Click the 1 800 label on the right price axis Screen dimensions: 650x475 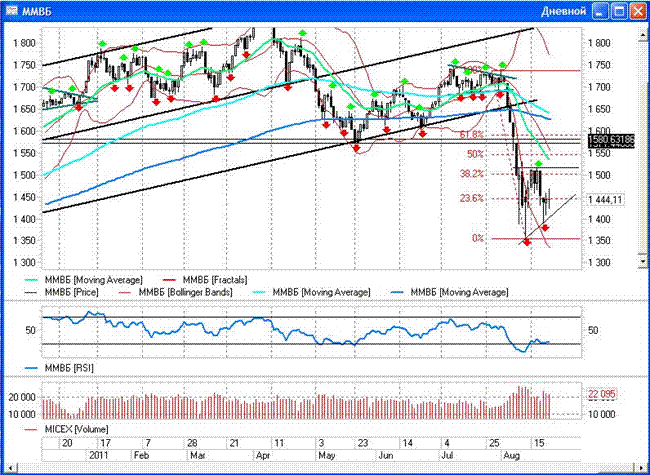click(599, 43)
